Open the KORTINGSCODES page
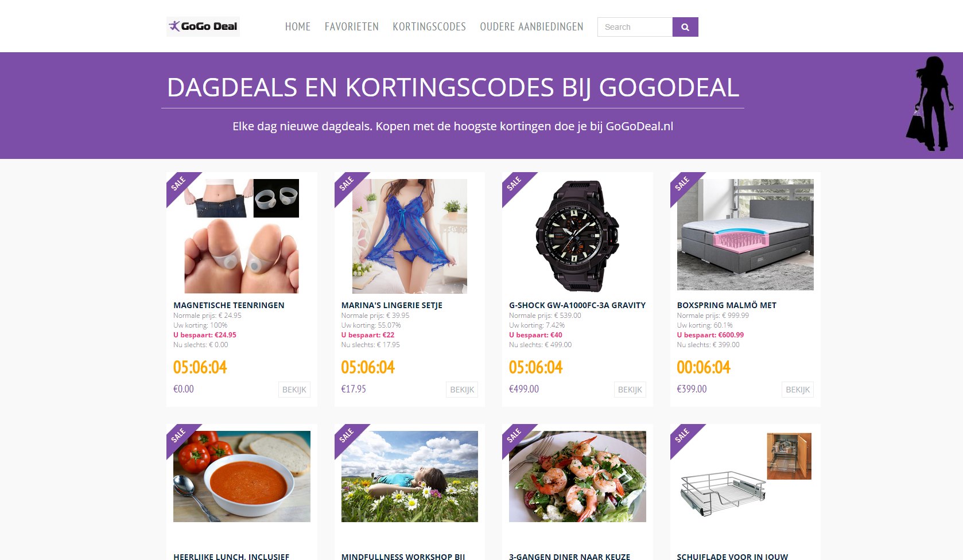 pyautogui.click(x=429, y=27)
